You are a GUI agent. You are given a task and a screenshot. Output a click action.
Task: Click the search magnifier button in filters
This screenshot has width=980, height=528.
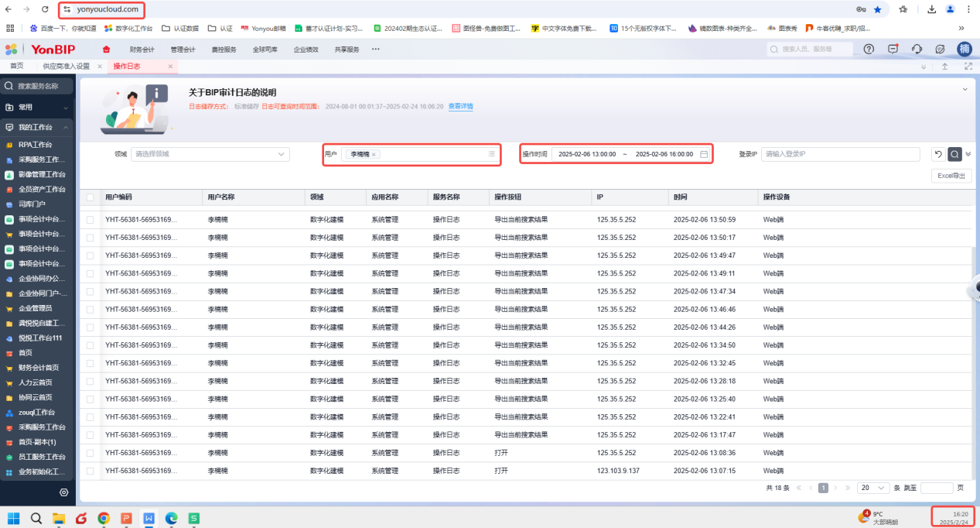coord(954,154)
